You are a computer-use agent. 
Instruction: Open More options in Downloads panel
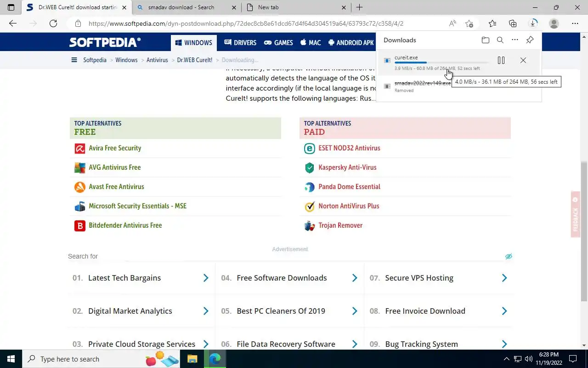pos(515,40)
